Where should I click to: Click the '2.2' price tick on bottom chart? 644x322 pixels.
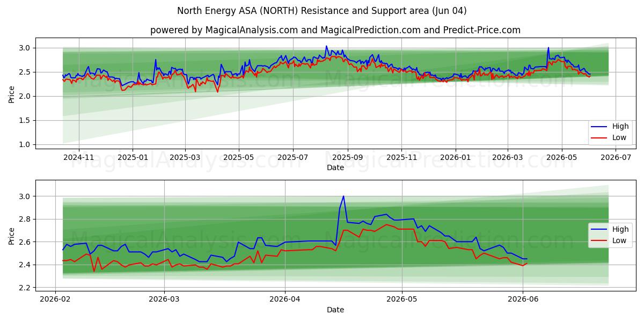click(x=25, y=288)
